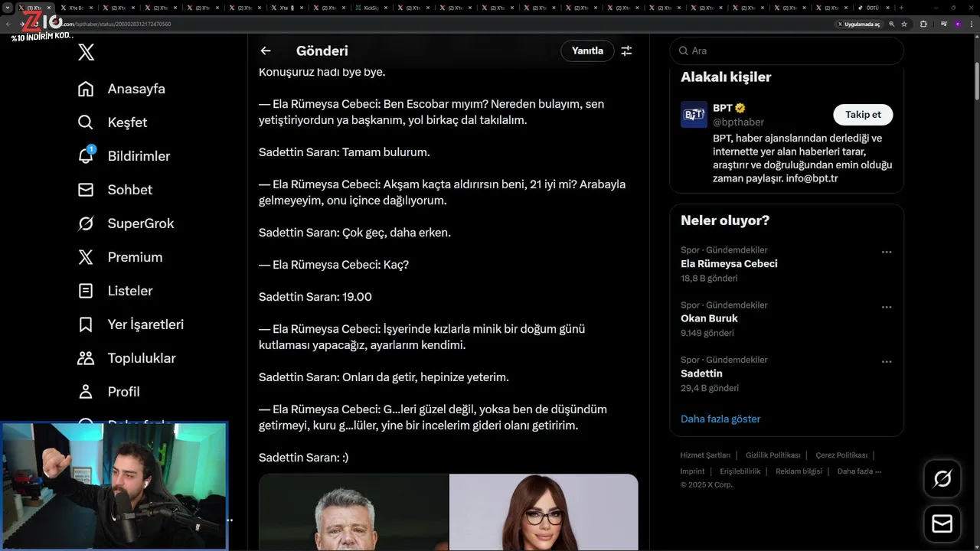Open floating messages envelope button
The height and width of the screenshot is (551, 980).
[942, 523]
